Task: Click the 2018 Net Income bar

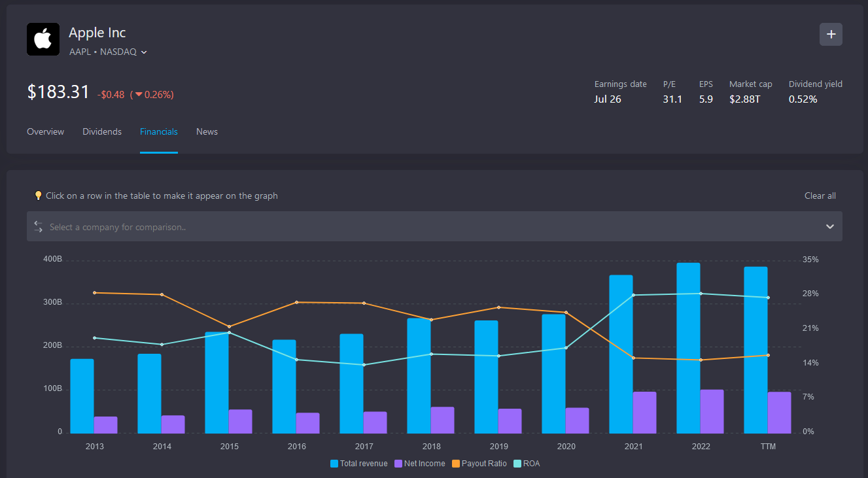Action: 442,420
